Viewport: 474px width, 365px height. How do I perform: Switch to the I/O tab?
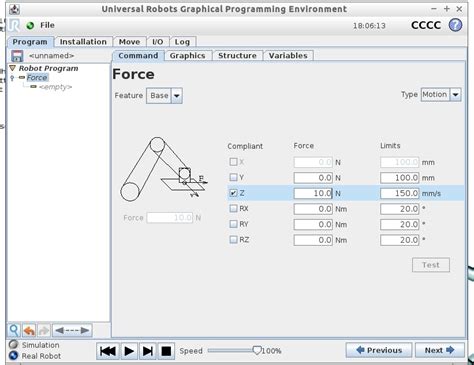click(x=158, y=42)
